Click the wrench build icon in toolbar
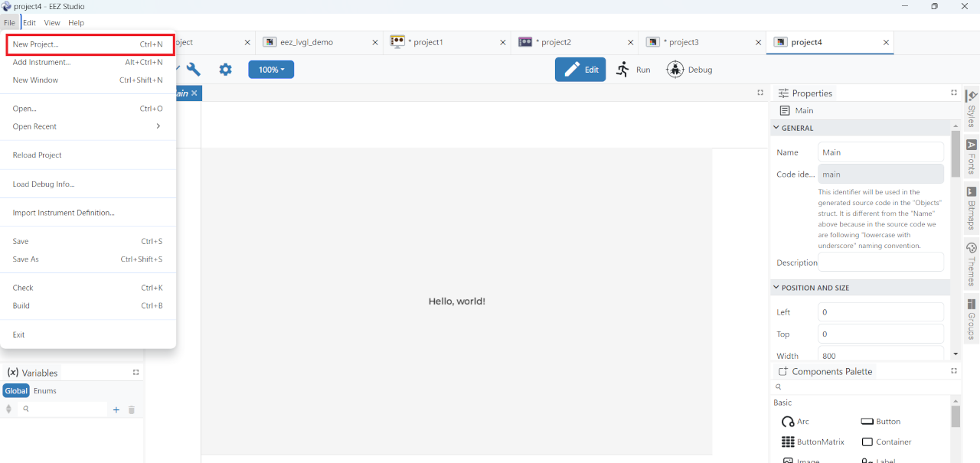This screenshot has width=980, height=463. point(194,70)
